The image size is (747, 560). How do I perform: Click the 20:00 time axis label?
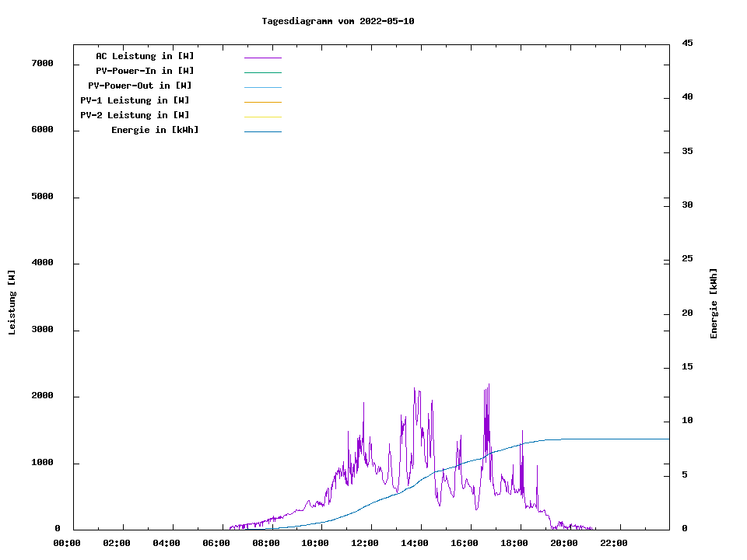564,543
